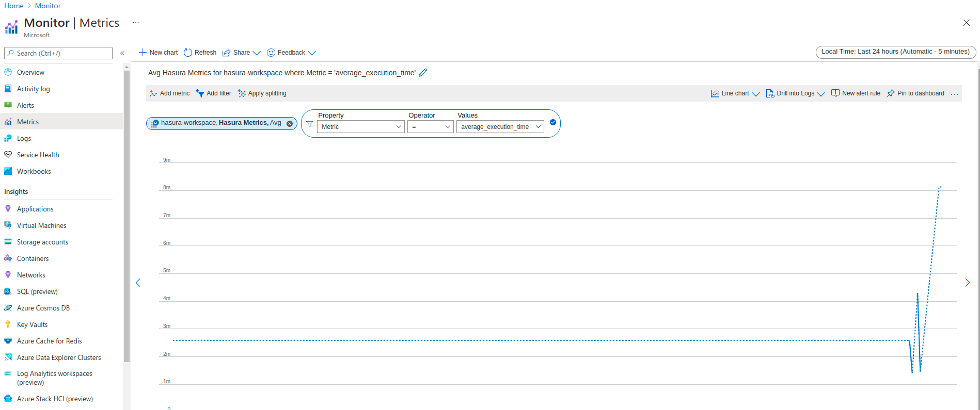This screenshot has width=980, height=410.
Task: Open New alert rule
Action: click(x=856, y=93)
